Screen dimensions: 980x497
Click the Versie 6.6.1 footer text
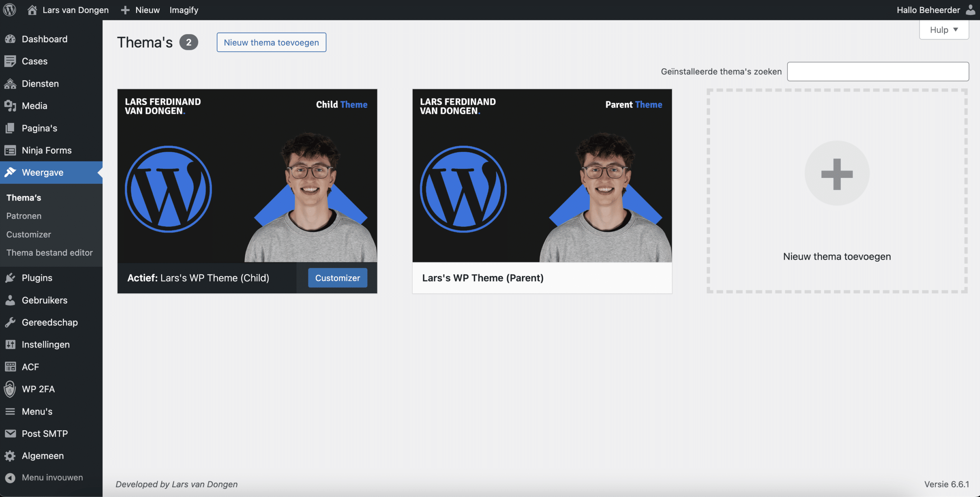(x=947, y=484)
